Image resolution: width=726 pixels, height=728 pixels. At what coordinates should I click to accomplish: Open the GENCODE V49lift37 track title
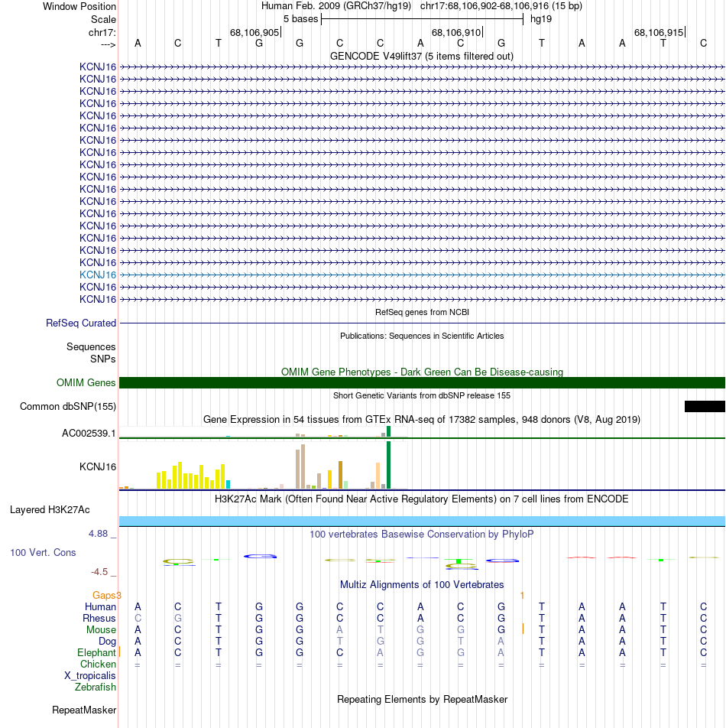[422, 56]
